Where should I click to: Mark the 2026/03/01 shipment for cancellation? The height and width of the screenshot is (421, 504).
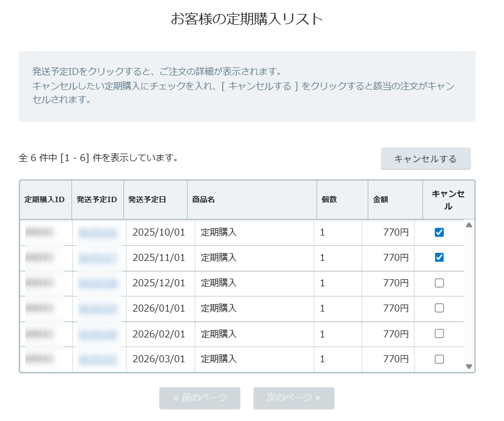[x=439, y=359]
